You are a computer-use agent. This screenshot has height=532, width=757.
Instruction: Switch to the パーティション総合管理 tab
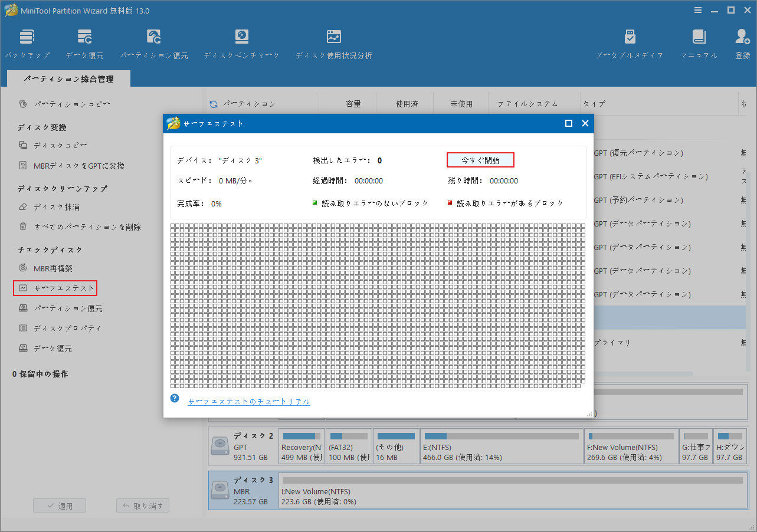click(x=68, y=78)
